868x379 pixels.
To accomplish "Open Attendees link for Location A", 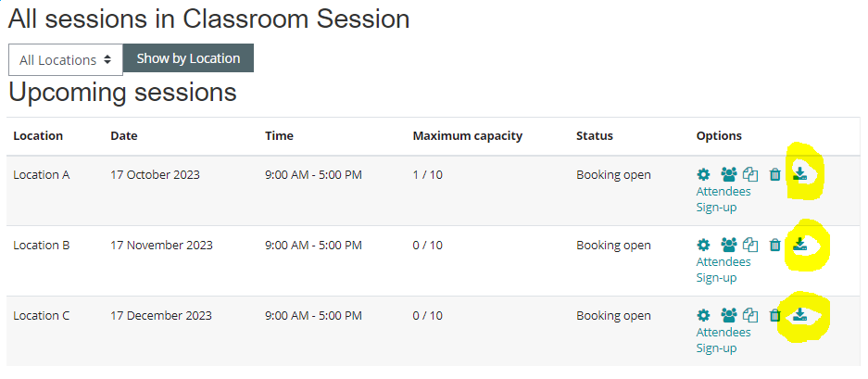I will [x=723, y=192].
